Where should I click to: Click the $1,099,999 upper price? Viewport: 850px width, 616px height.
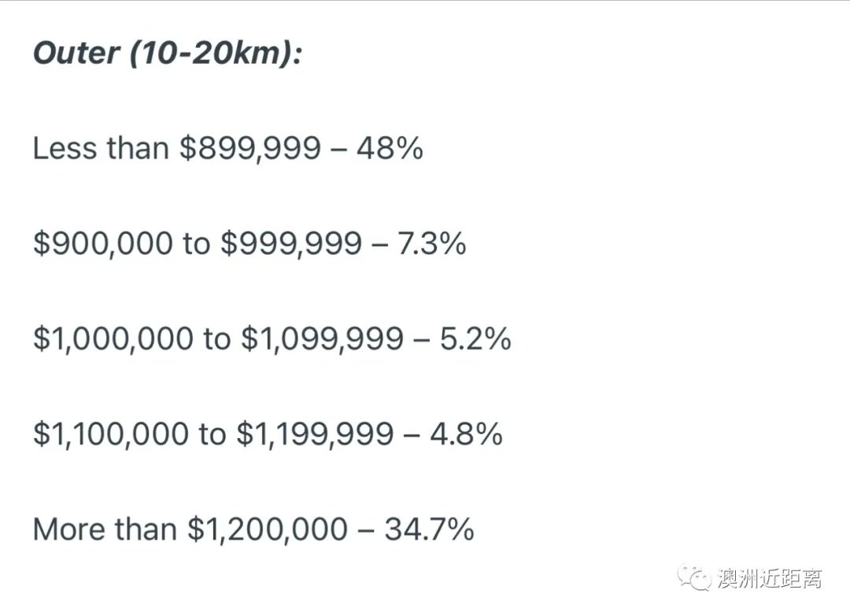pyautogui.click(x=323, y=339)
